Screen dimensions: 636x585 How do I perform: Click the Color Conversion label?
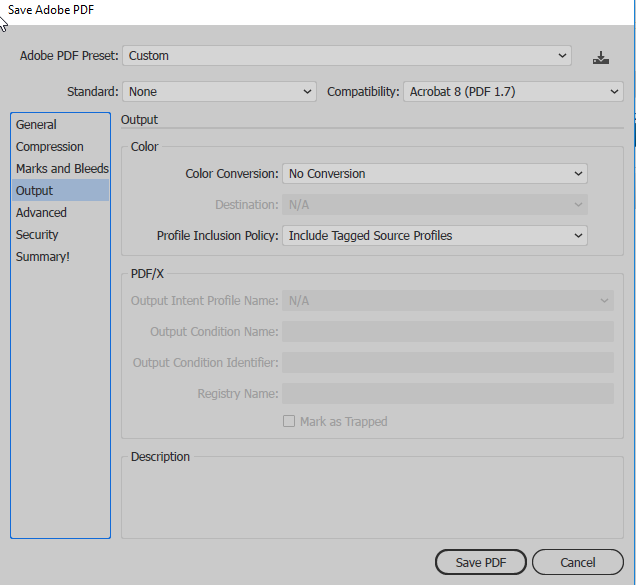coord(232,174)
